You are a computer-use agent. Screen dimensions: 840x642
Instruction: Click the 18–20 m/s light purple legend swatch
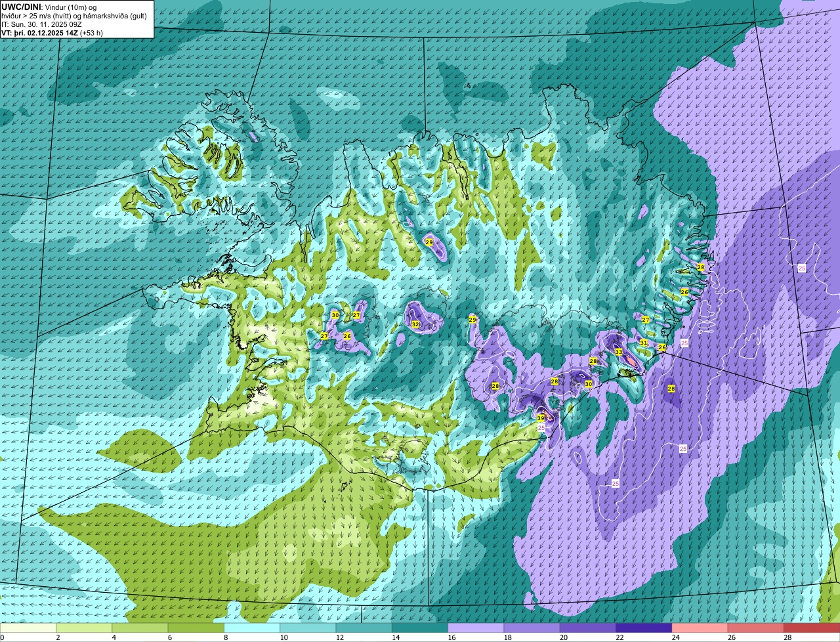pos(532,628)
